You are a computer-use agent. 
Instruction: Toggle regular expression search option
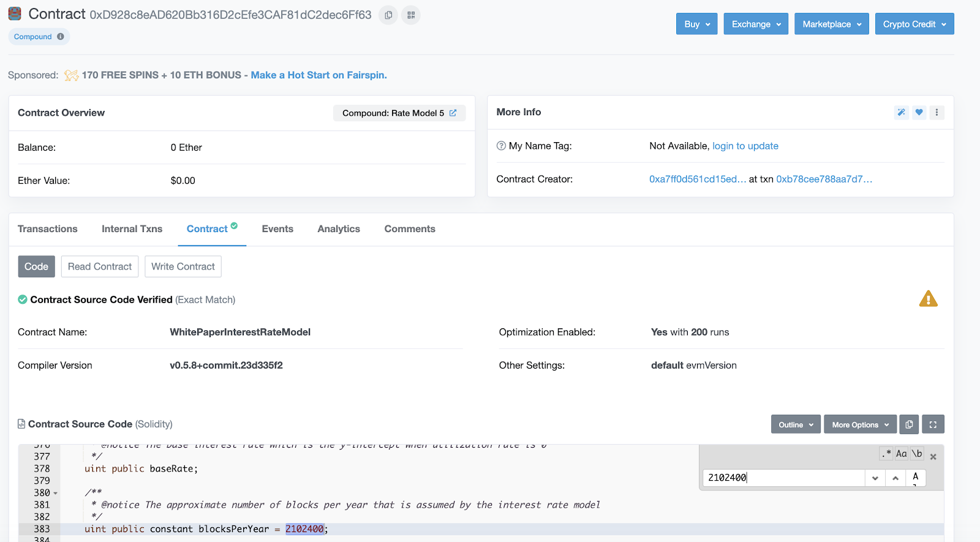click(886, 454)
